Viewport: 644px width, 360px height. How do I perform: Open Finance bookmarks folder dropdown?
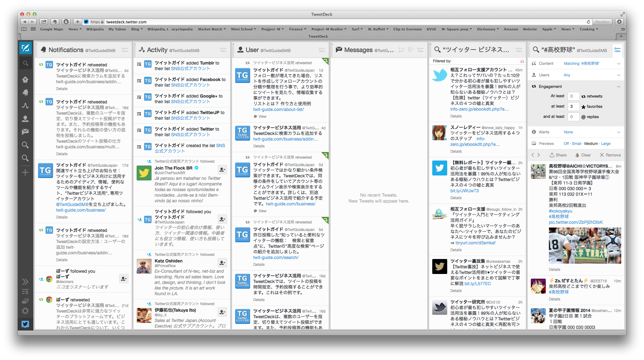[x=298, y=29]
